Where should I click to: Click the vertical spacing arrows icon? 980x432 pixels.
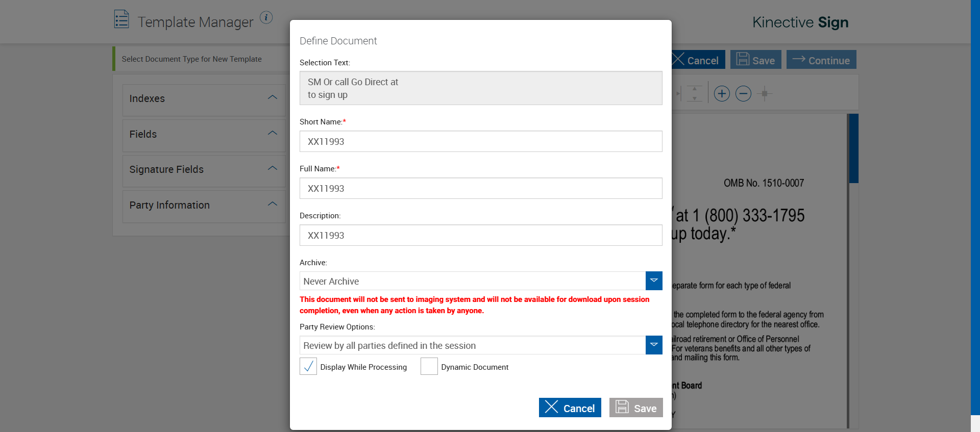point(694,94)
